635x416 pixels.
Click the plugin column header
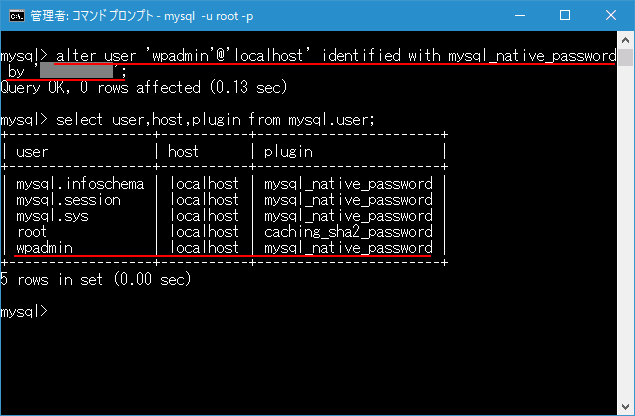pyautogui.click(x=288, y=152)
